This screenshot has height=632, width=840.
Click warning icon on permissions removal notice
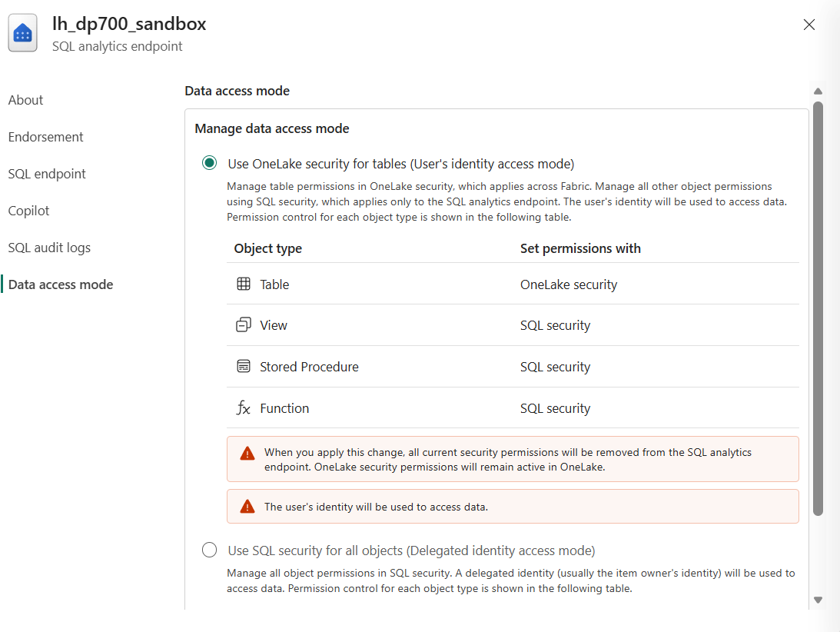[x=247, y=454]
